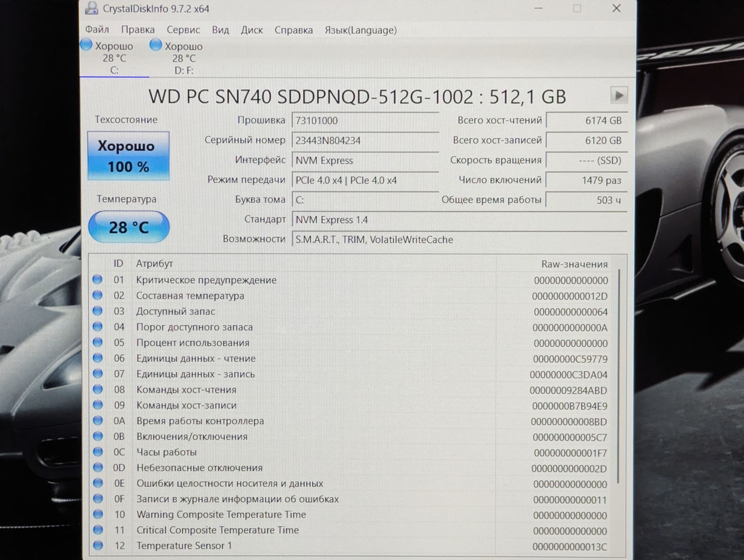Click status dot for Temperature Sensor 1
744x560 pixels.
98,545
